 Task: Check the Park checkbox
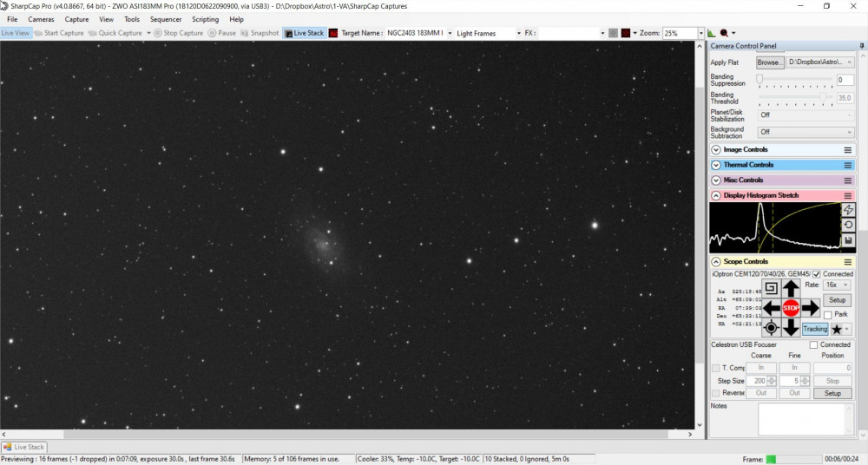827,315
